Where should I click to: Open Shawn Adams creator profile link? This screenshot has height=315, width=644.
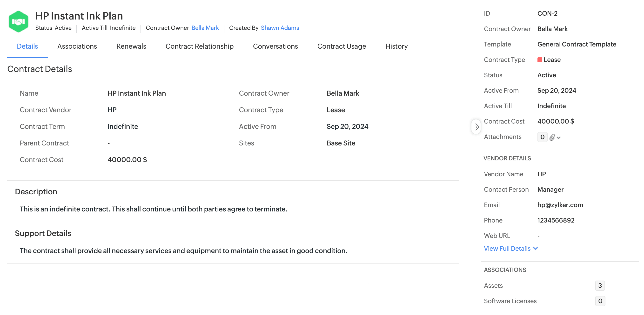(x=280, y=28)
